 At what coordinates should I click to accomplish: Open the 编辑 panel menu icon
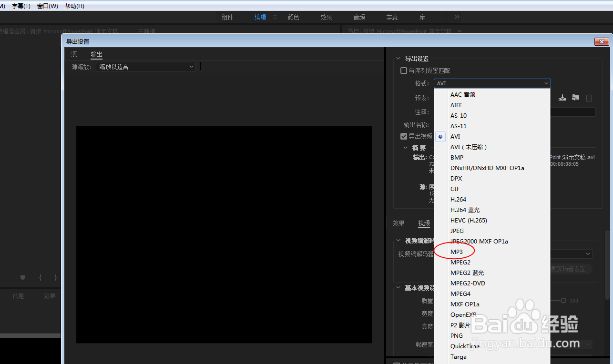[x=275, y=17]
